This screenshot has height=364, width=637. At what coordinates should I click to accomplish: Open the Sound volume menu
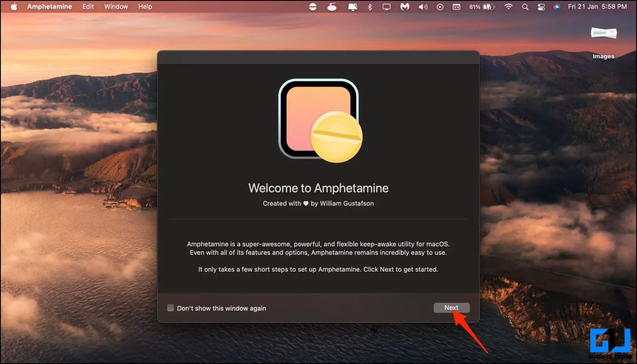point(423,7)
